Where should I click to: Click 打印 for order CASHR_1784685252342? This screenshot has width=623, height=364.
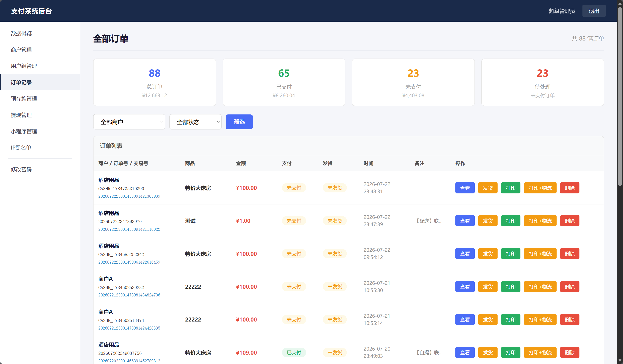(x=511, y=254)
